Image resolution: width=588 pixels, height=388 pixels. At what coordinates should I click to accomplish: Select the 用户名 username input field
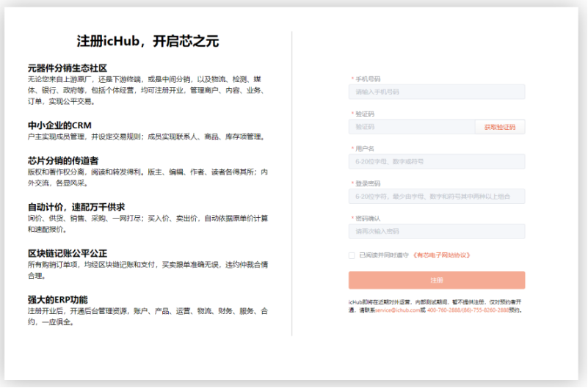coord(437,162)
